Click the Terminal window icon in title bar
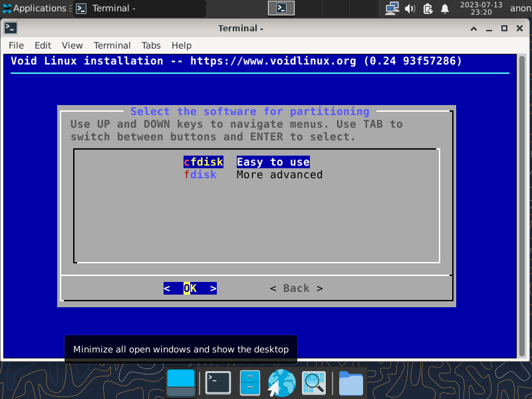 (11, 28)
